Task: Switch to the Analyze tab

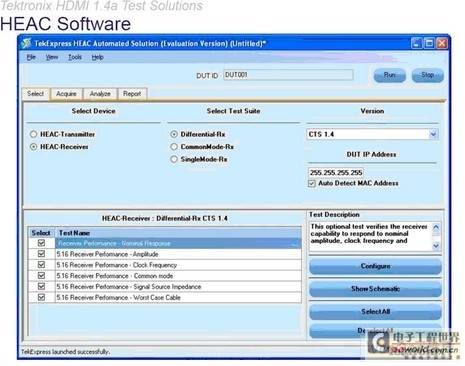Action: [x=100, y=94]
